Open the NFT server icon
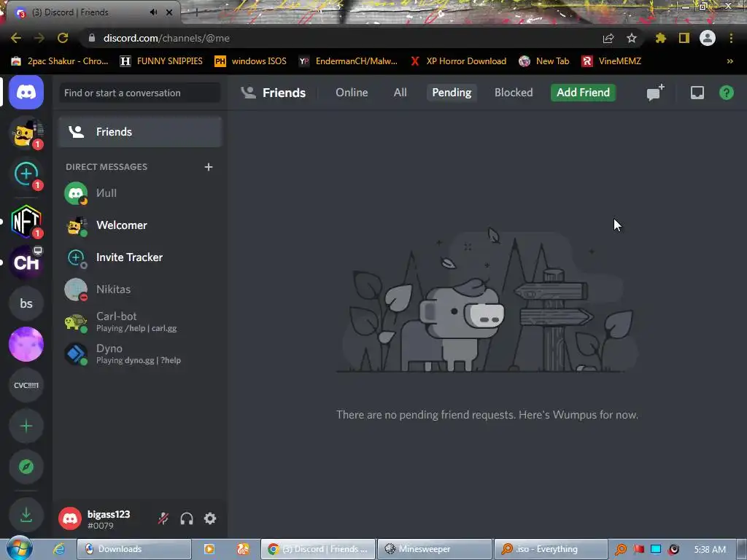Viewport: 747px width, 560px height. 26,222
